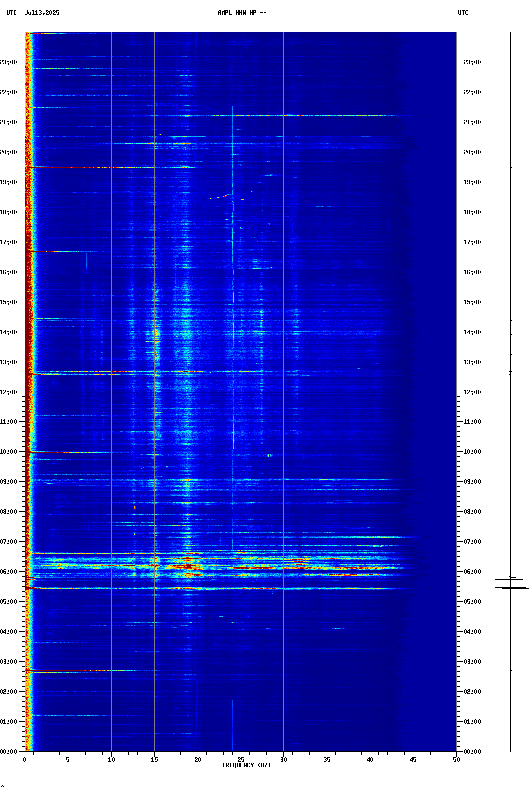Viewport: 532px width, 791px height.
Task: Click the right-axis '11:00' time label
Action: coord(472,422)
